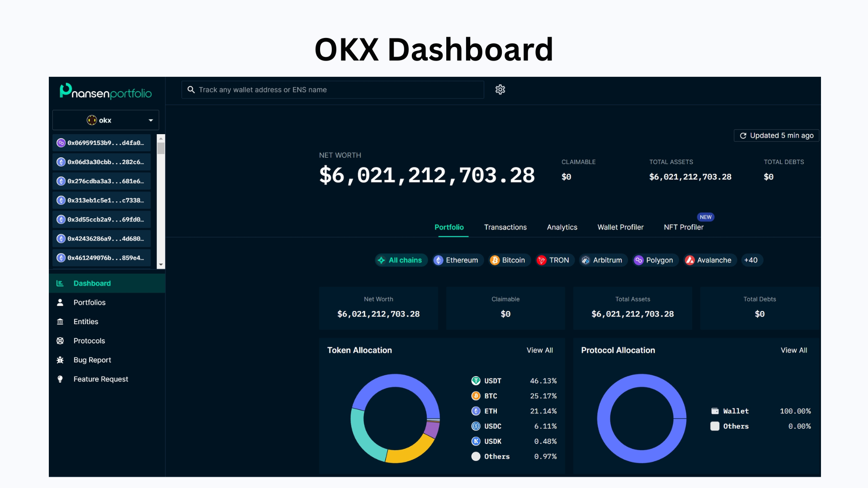The image size is (868, 488).
Task: Click the Entities bank icon
Action: [60, 322]
